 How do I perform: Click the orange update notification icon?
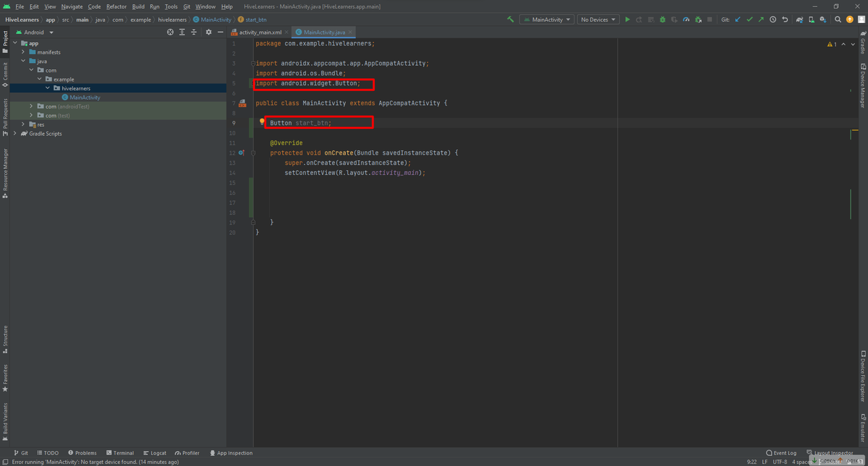coord(850,20)
